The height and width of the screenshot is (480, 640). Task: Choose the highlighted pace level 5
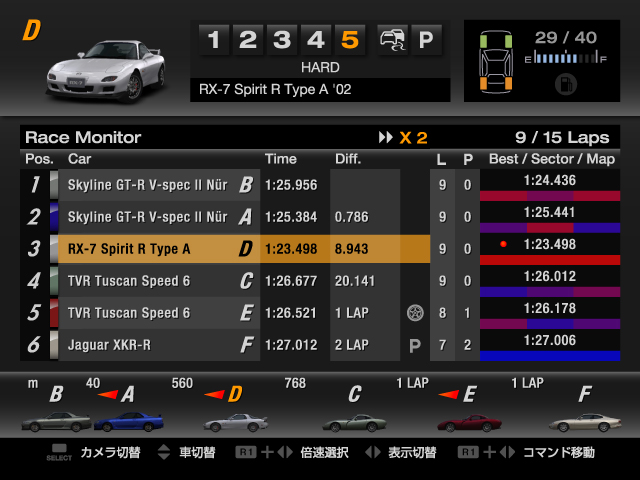pyautogui.click(x=350, y=40)
